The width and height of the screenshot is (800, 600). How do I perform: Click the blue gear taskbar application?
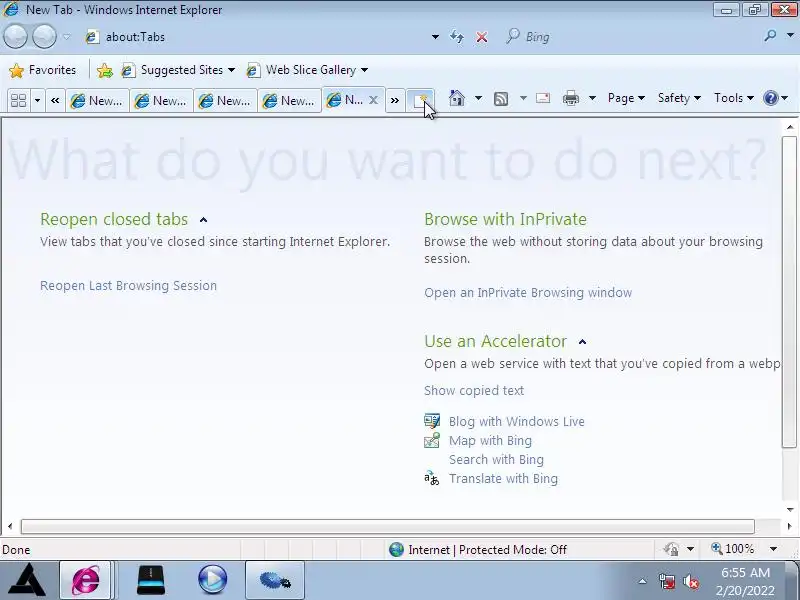point(274,580)
